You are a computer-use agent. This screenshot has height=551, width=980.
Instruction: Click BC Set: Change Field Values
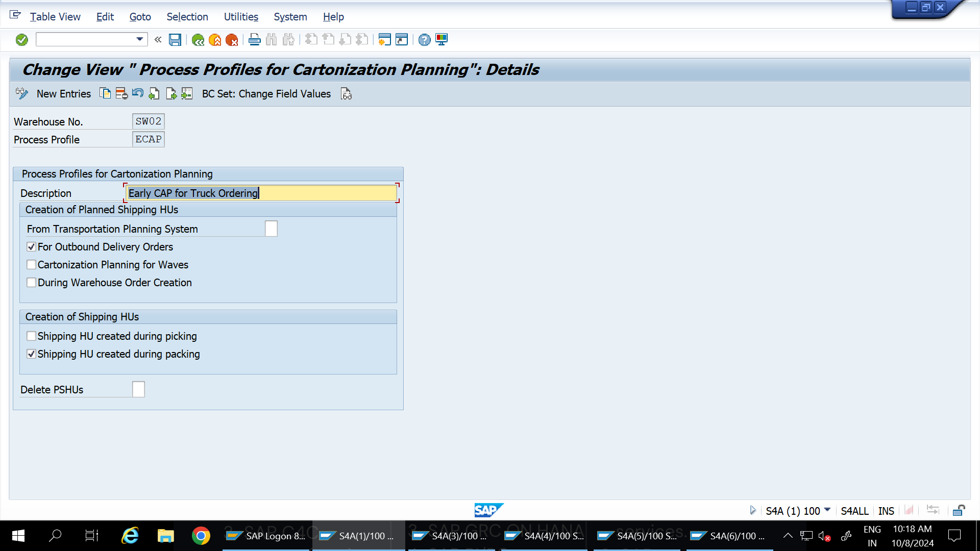click(x=266, y=93)
